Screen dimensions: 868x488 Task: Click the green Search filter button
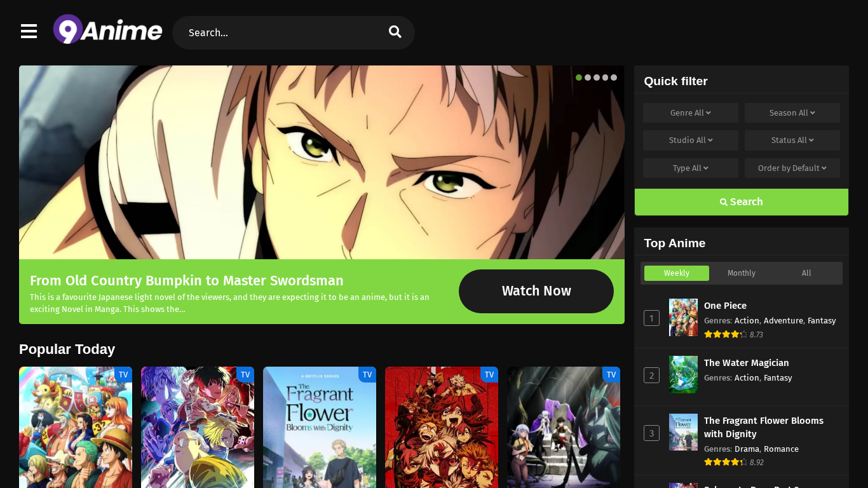[742, 202]
